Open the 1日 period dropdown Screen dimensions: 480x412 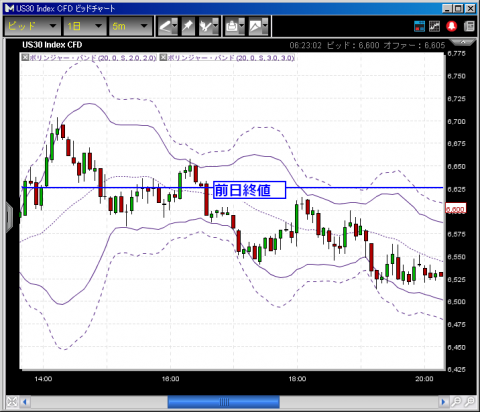(85, 26)
